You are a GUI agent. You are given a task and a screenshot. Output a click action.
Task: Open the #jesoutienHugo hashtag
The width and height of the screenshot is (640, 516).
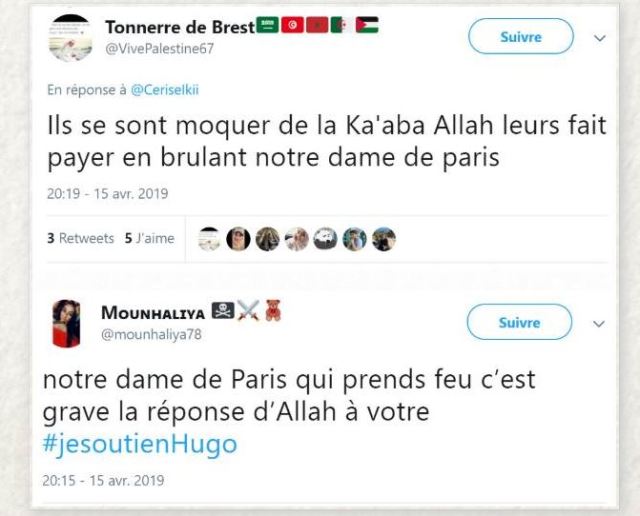[x=140, y=444]
